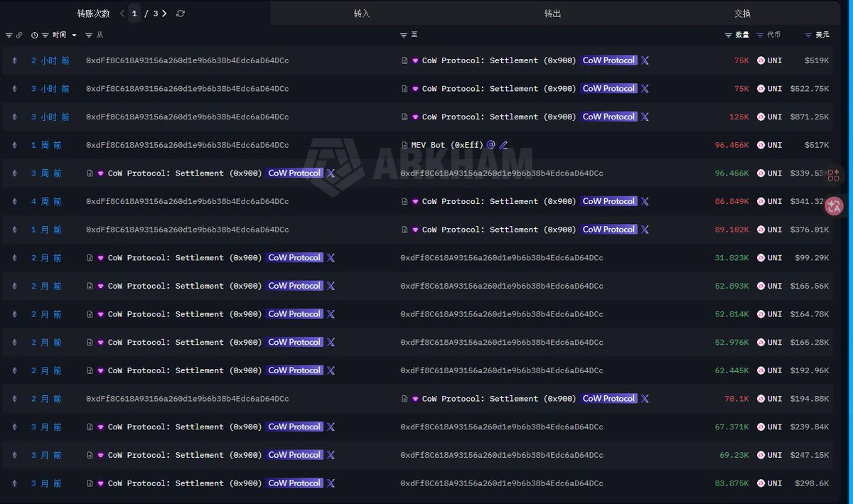This screenshot has width=853, height=504.
Task: Click the chain link icon in header row
Action: pos(19,35)
